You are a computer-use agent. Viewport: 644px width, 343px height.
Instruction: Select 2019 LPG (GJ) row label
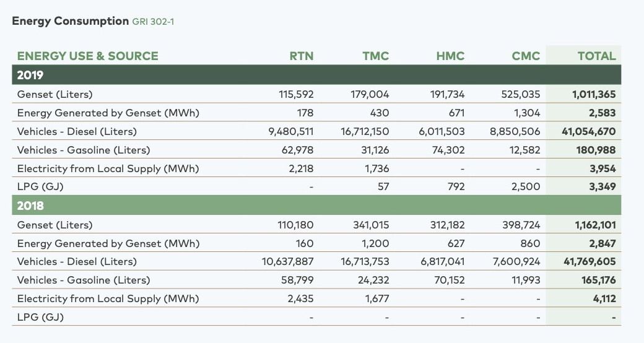[40, 187]
